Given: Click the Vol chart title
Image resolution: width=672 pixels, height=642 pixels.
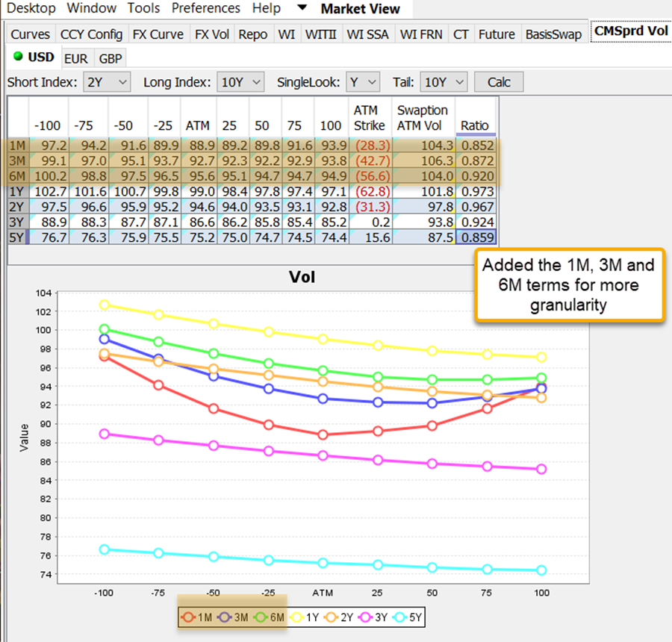Looking at the screenshot, I should (x=302, y=277).
